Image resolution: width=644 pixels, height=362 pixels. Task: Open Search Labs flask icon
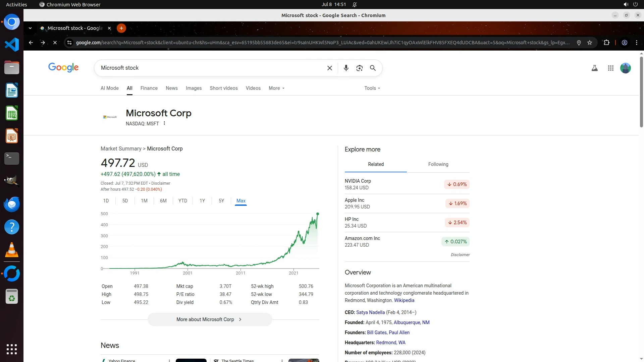point(594,68)
